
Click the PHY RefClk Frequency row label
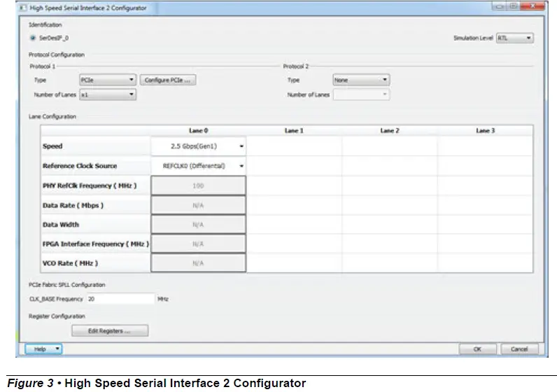click(89, 185)
